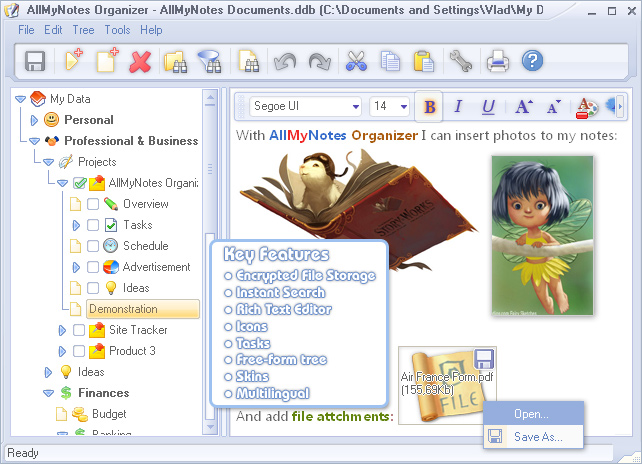Toggle Italic formatting button

click(458, 106)
